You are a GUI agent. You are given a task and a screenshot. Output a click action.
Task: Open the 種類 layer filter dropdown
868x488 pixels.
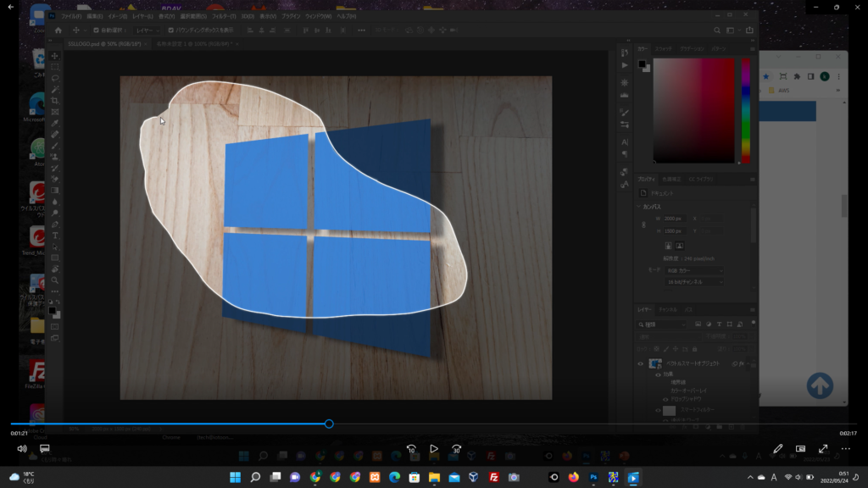pos(662,324)
